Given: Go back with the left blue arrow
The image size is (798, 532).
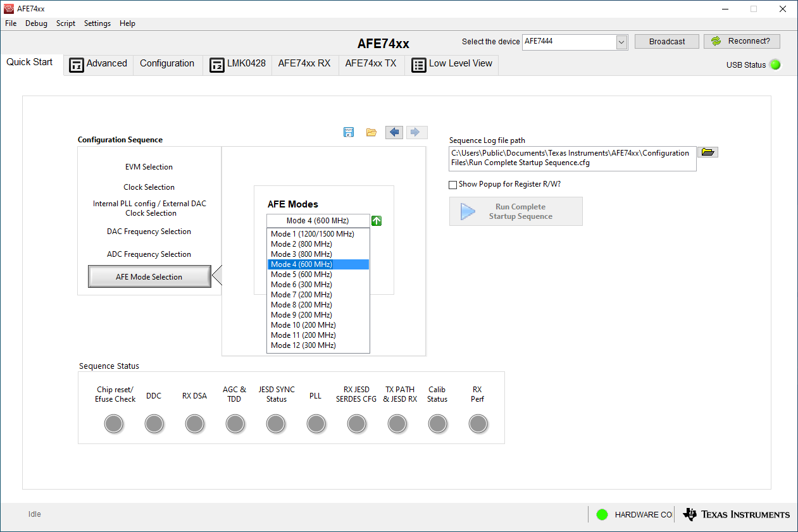Looking at the screenshot, I should coord(394,132).
